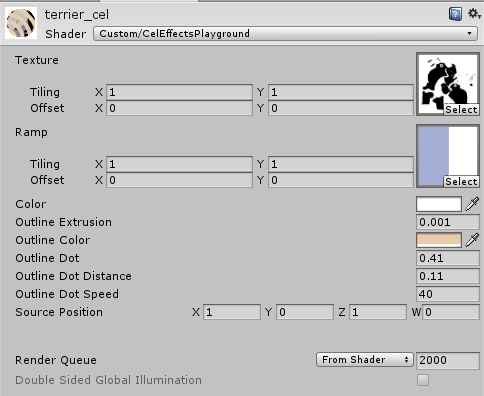The image size is (484, 396).
Task: Click the Render Queue 2000 value field
Action: (448, 360)
